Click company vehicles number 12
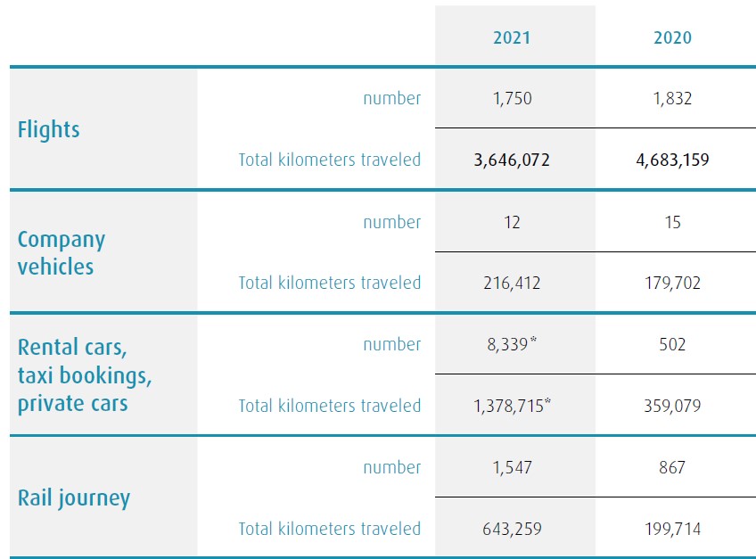756x559 pixels. pyautogui.click(x=512, y=222)
